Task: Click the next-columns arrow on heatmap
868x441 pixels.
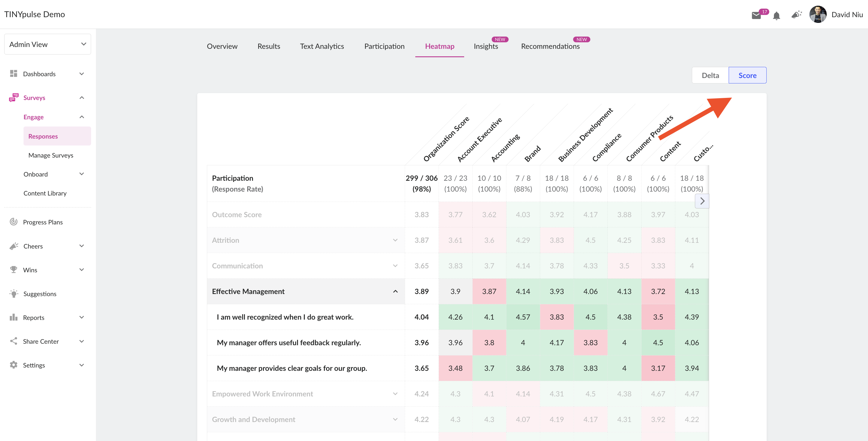Action: tap(702, 201)
